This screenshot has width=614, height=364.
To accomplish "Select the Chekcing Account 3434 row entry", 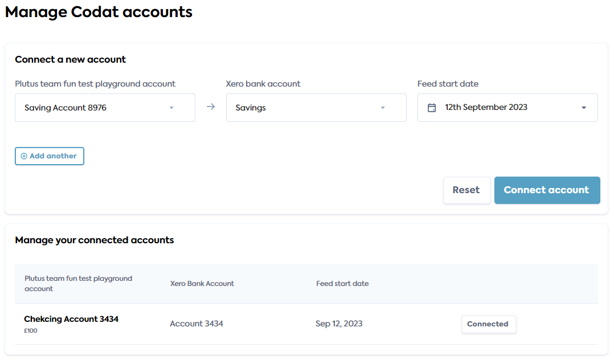I will click(x=71, y=319).
